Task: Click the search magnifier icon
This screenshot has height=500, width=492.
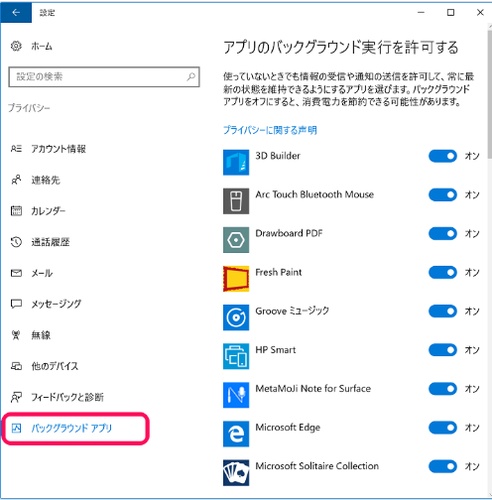Action: (191, 77)
